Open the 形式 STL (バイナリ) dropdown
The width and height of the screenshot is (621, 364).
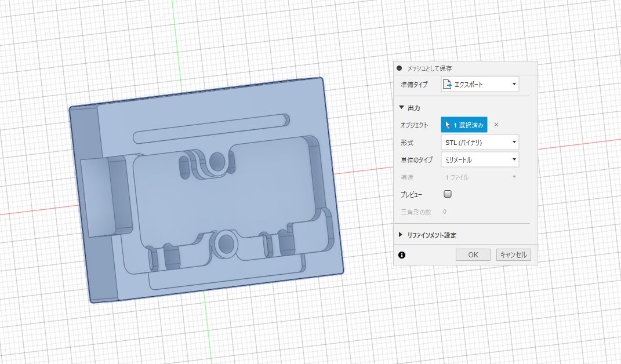[480, 142]
